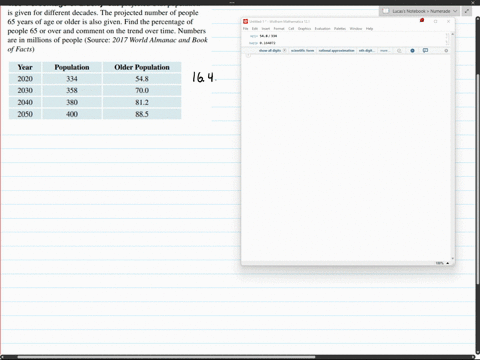Image resolution: width=480 pixels, height=360 pixels.
Task: Click the vertical scrollbar on the page's right edge
Action: [x=478, y=180]
